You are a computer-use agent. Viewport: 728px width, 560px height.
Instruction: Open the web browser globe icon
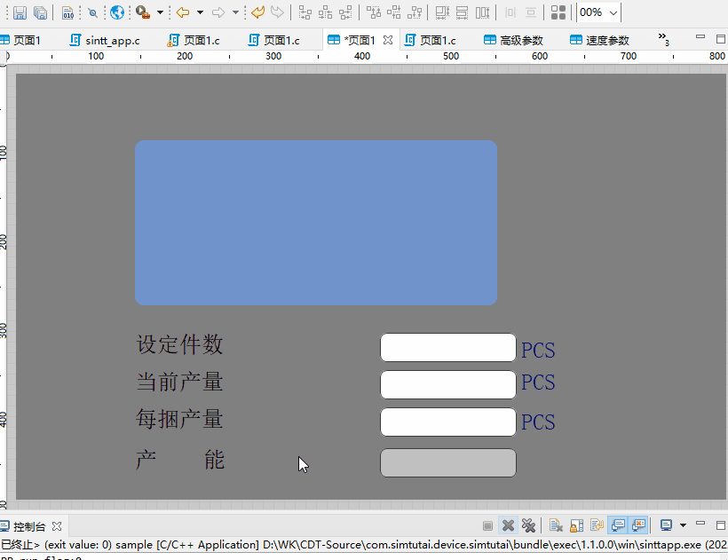click(117, 12)
